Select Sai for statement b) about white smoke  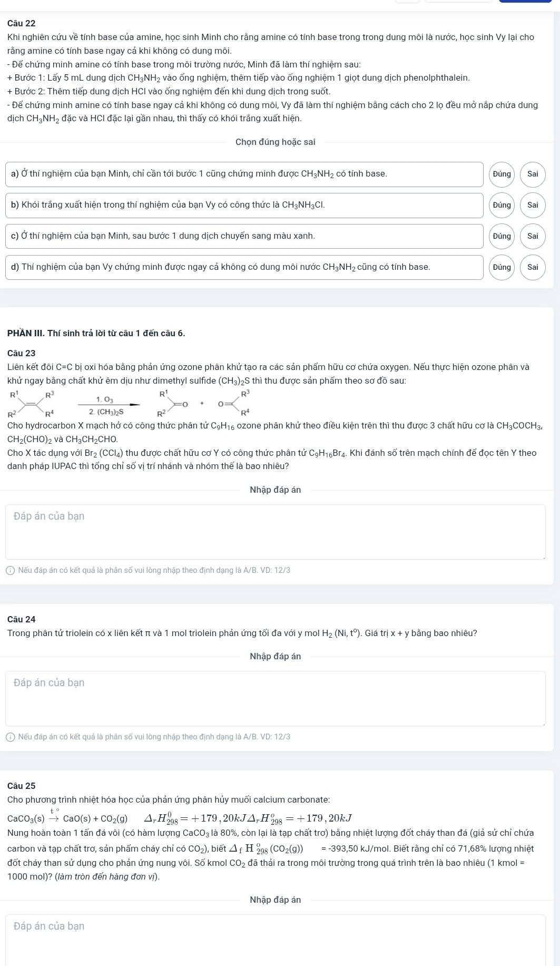tap(533, 205)
